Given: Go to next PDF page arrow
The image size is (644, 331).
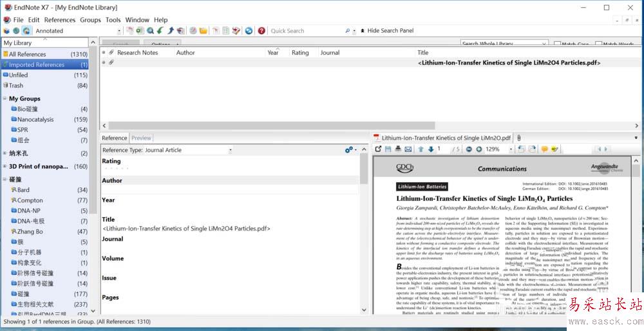Looking at the screenshot, I should pyautogui.click(x=431, y=149).
